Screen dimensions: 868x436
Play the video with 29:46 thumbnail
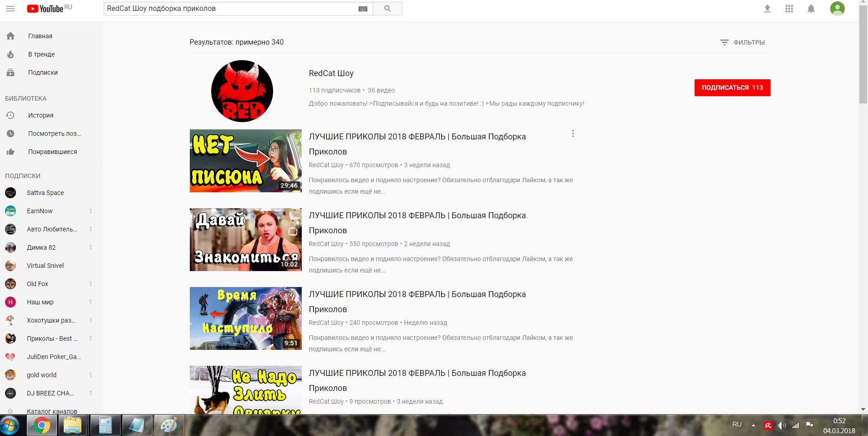(246, 161)
